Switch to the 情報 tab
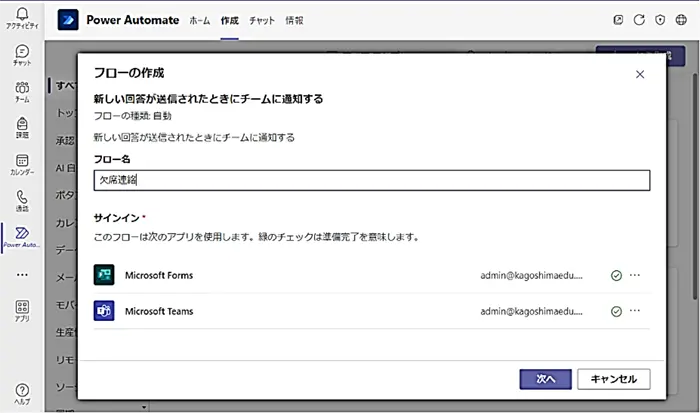This screenshot has height=413, width=700. [x=294, y=20]
